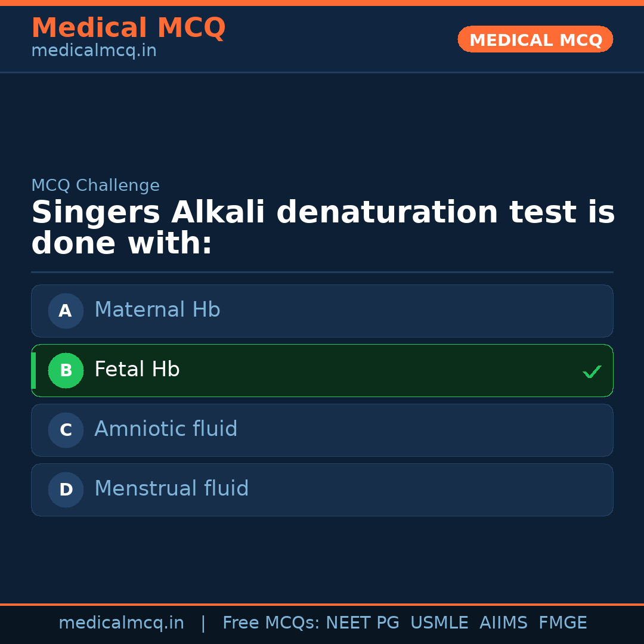Select the circular A badge icon
644x644 pixels.
point(66,311)
